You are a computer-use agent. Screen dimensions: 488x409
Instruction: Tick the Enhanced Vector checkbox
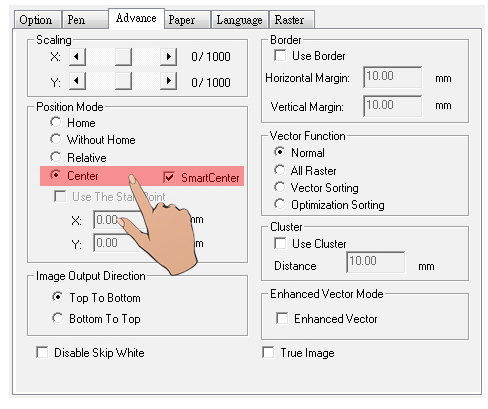click(282, 318)
